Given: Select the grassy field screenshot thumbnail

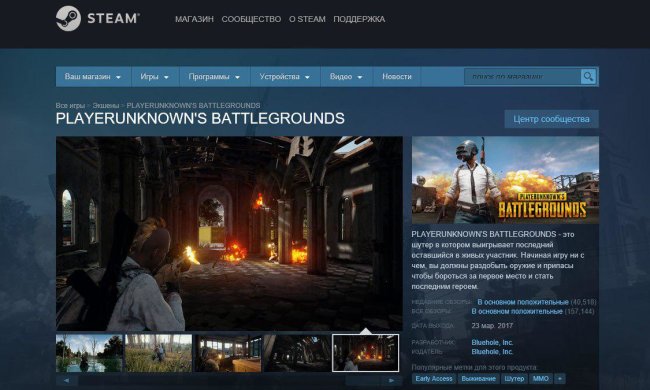Looking at the screenshot, I should pyautogui.click(x=158, y=353).
